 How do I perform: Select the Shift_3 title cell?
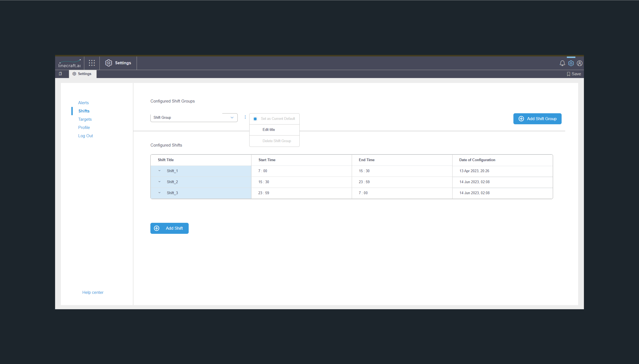[201, 193]
